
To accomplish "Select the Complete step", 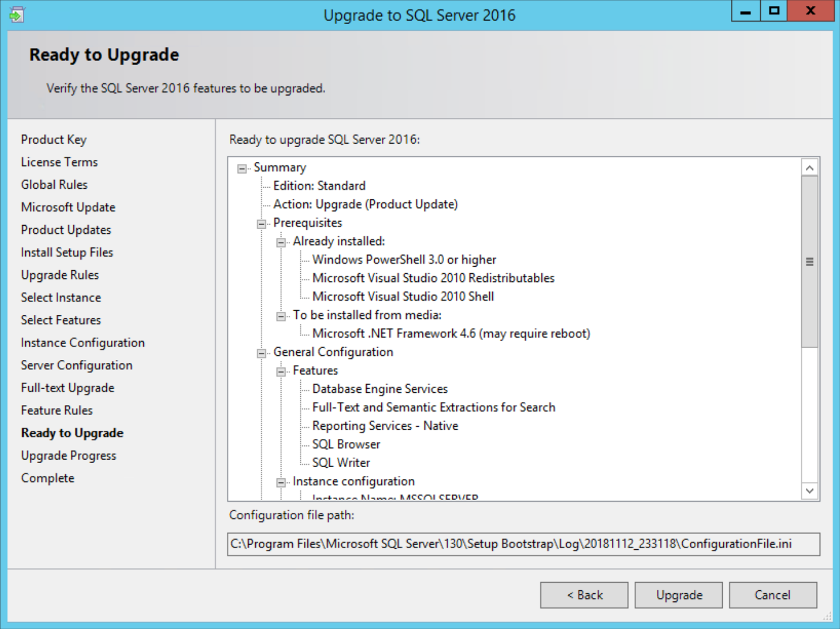I will 48,478.
